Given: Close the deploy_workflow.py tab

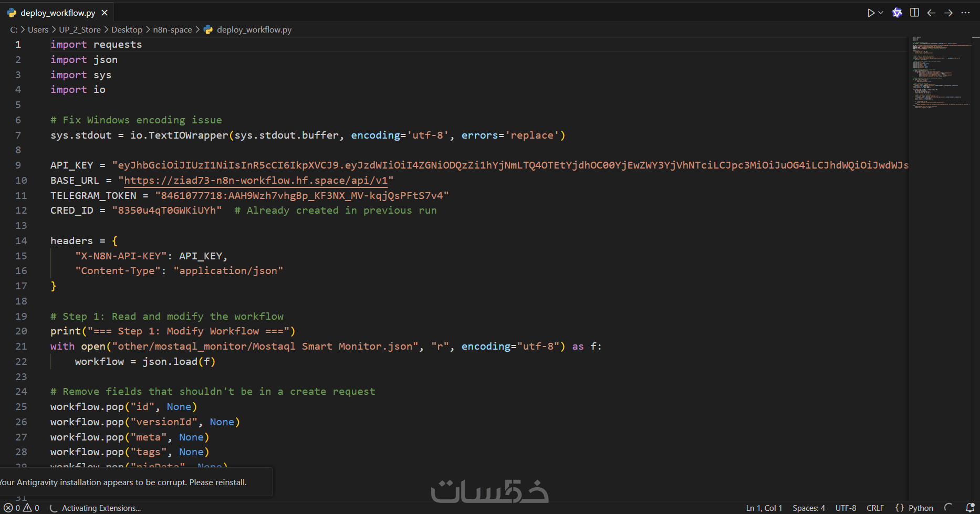Looking at the screenshot, I should [105, 13].
